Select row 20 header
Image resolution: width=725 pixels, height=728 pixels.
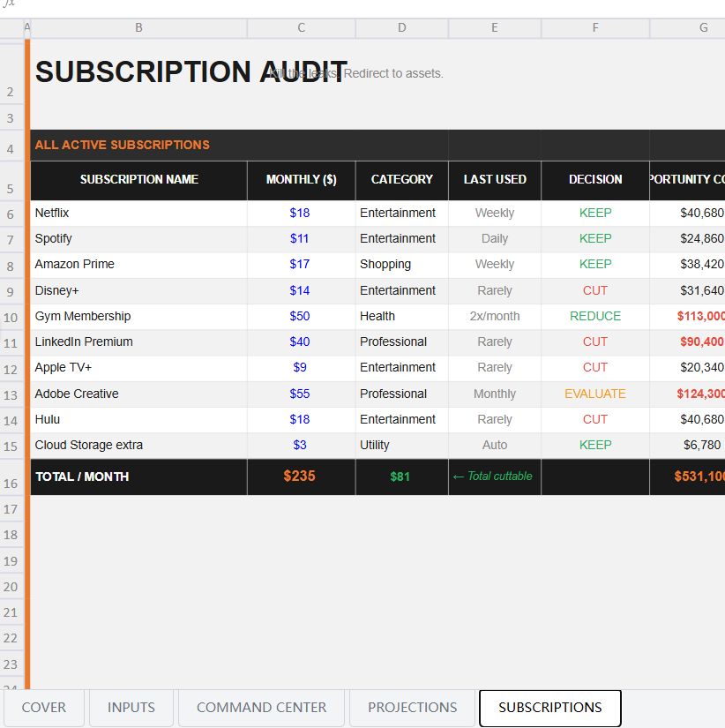11,587
